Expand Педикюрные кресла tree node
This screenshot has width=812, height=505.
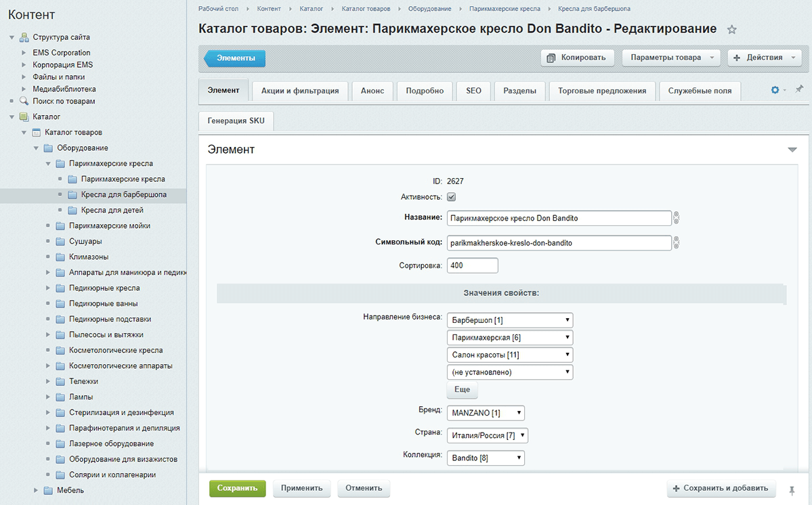[x=47, y=288]
